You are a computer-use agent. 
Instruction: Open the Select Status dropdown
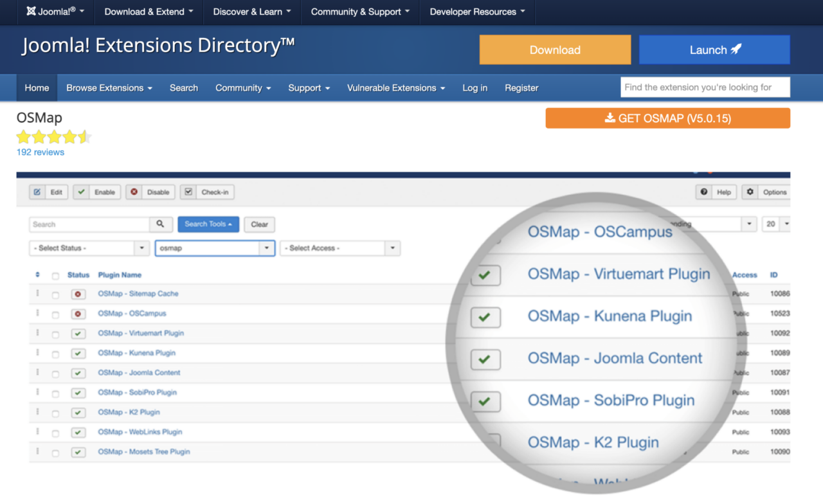click(89, 248)
